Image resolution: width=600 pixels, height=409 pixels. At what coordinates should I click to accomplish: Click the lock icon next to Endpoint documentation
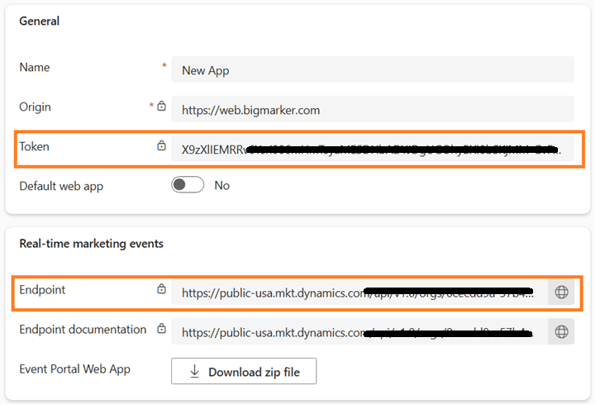pyautogui.click(x=161, y=330)
